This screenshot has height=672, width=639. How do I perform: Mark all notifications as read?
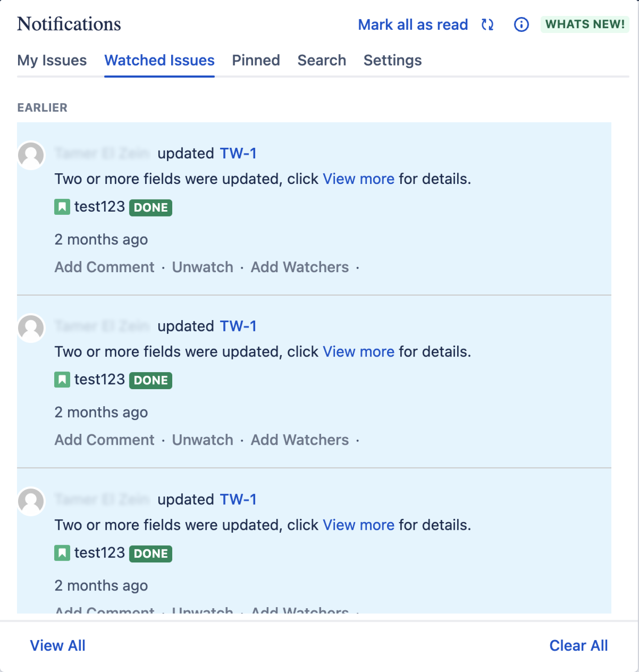(x=413, y=25)
